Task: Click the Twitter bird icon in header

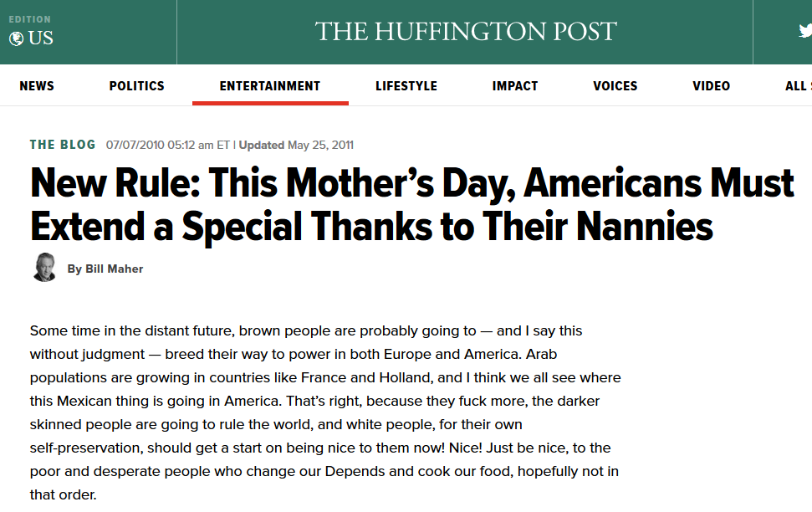Action: (x=805, y=31)
